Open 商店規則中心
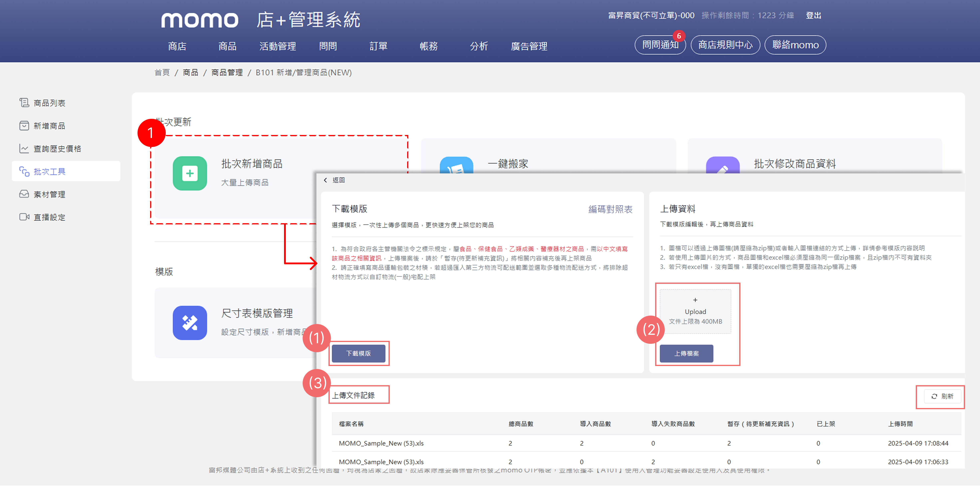980x486 pixels. point(725,45)
